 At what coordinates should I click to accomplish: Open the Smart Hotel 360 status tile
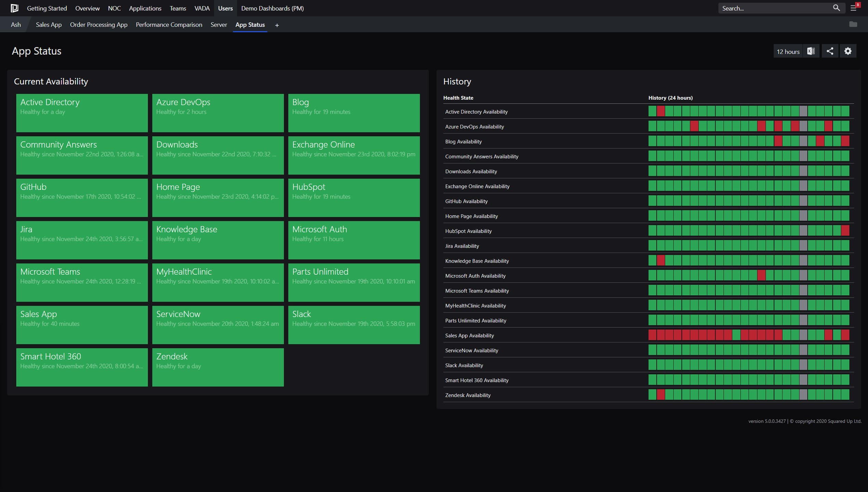(82, 367)
